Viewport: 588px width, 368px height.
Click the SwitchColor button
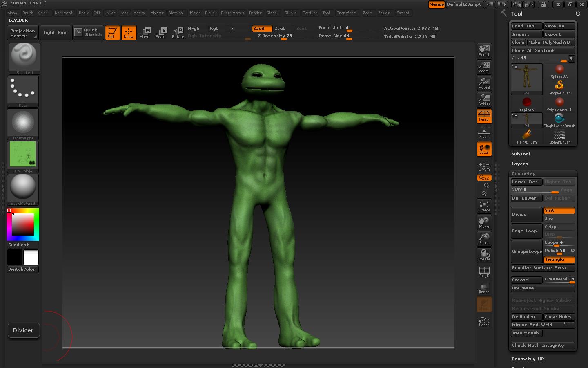coord(23,269)
